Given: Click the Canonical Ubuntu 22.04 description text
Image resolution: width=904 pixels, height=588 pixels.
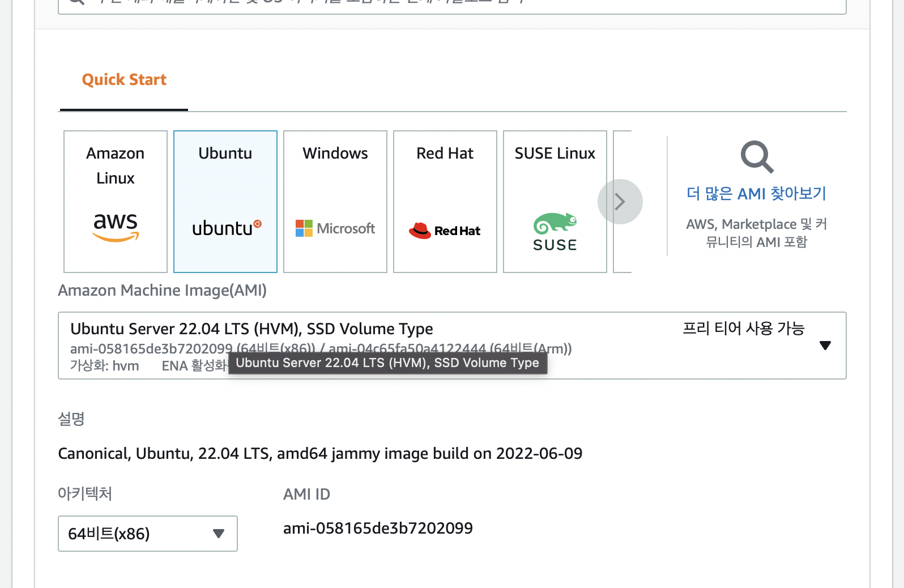Looking at the screenshot, I should (320, 454).
